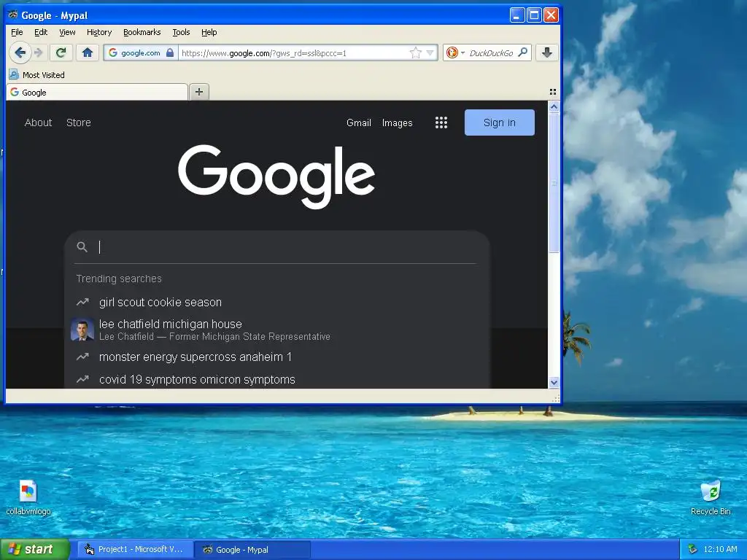Select 'girl scout cookie season' suggestion
This screenshot has width=747, height=560.
(x=160, y=303)
